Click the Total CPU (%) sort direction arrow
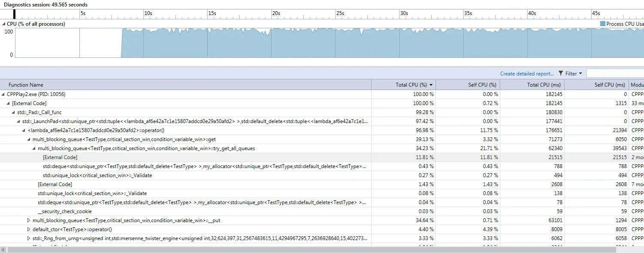Image resolution: width=644 pixels, height=253 pixels. coord(431,85)
